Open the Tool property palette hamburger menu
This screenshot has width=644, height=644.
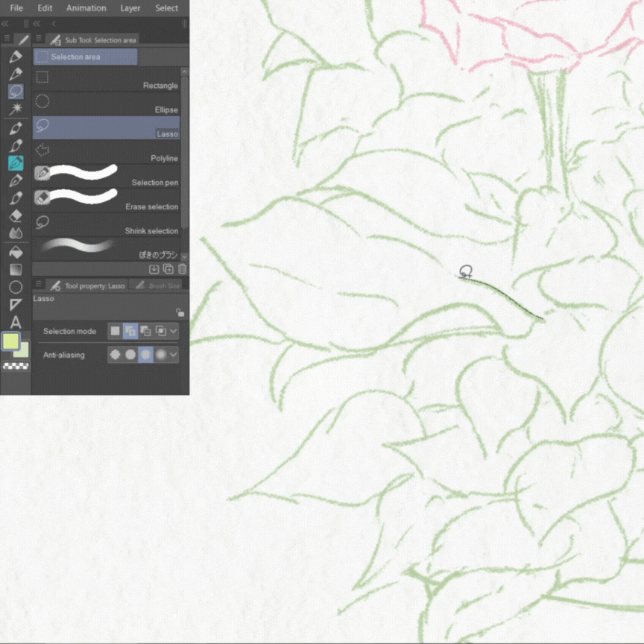coord(39,284)
